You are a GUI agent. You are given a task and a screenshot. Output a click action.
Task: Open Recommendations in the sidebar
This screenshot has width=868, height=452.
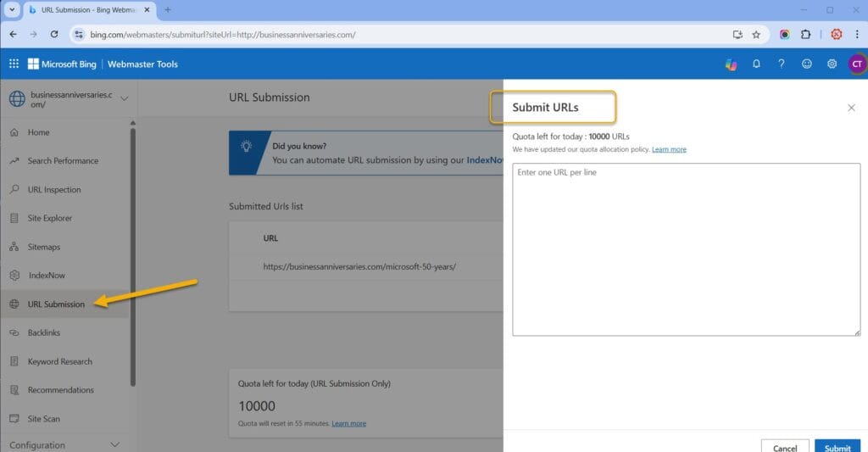[x=60, y=390]
